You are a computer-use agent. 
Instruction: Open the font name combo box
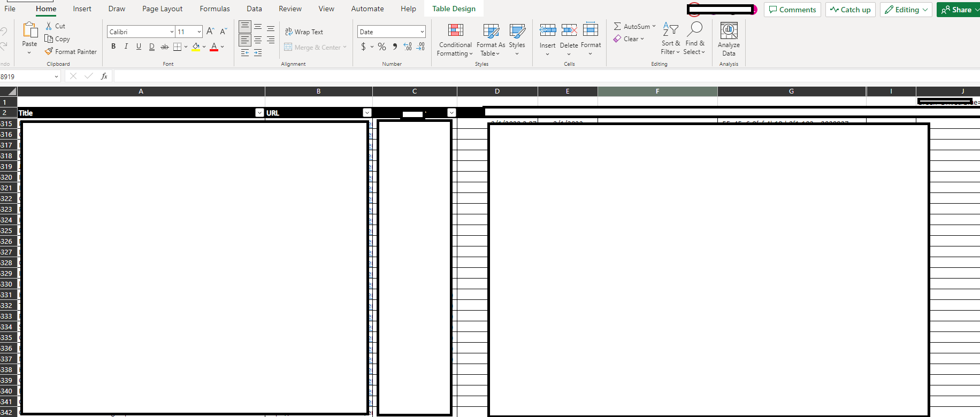click(141, 32)
